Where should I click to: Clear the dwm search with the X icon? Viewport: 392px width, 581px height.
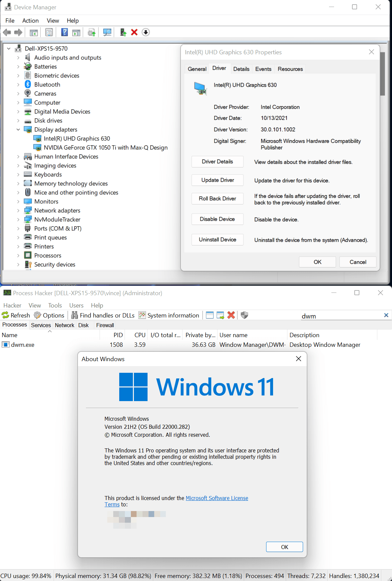pyautogui.click(x=386, y=315)
